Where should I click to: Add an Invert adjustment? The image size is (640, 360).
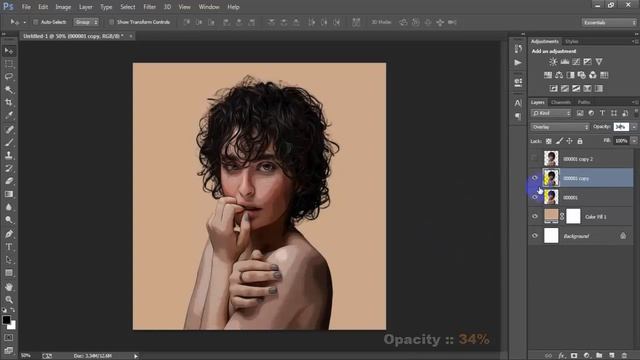click(553, 89)
